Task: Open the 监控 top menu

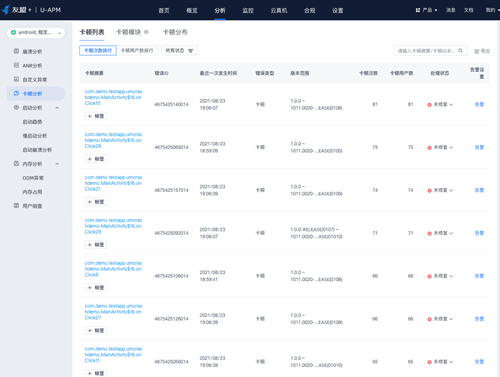Action: pyautogui.click(x=248, y=10)
